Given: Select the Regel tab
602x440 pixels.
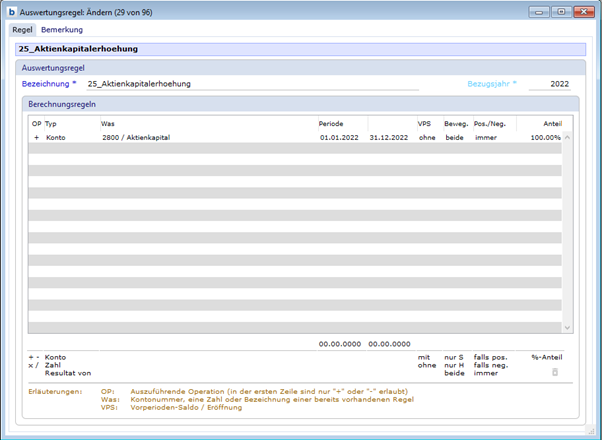Looking at the screenshot, I should 22,30.
